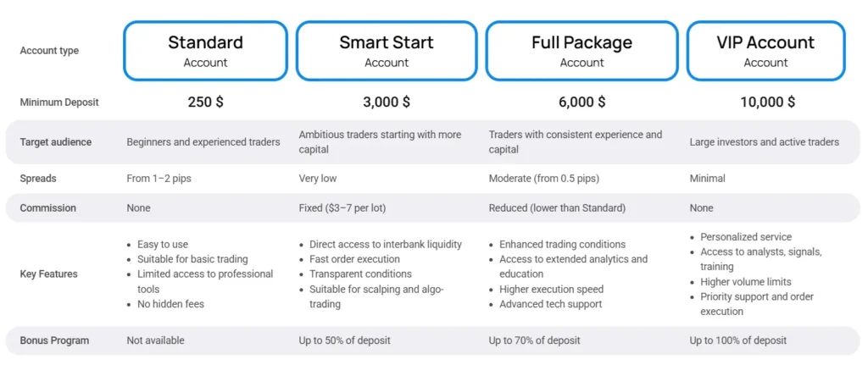Viewport: 868px width, 365px height.
Task: Open the Full Package Account card
Action: coord(581,51)
